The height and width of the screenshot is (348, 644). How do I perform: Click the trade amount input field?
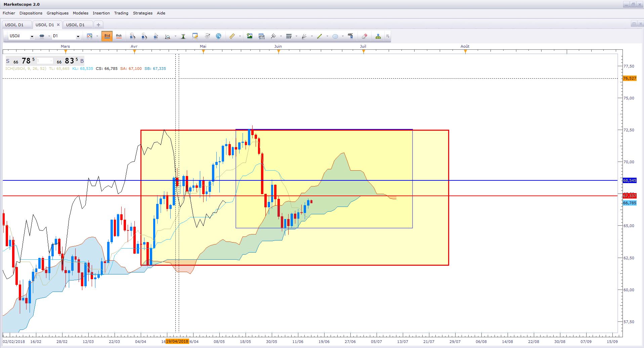pos(45,61)
